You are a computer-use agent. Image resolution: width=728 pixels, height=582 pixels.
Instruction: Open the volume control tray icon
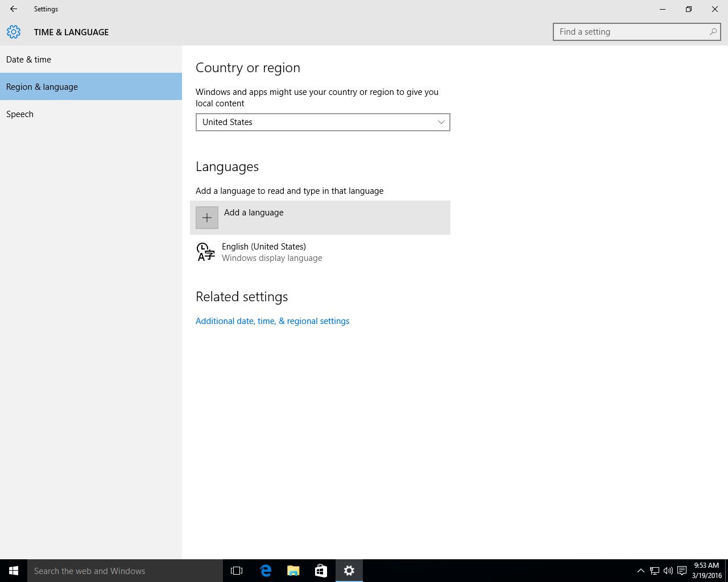coord(668,571)
